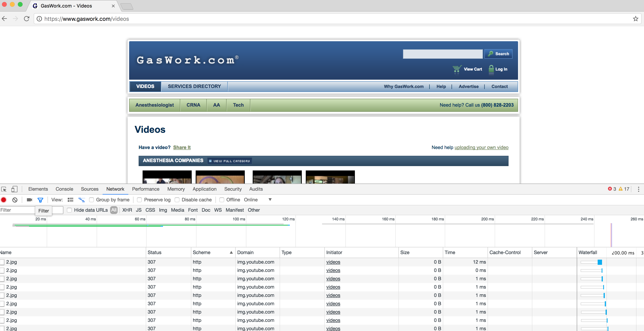644x331 pixels.
Task: Sort by the Status column header
Action: [x=168, y=253]
